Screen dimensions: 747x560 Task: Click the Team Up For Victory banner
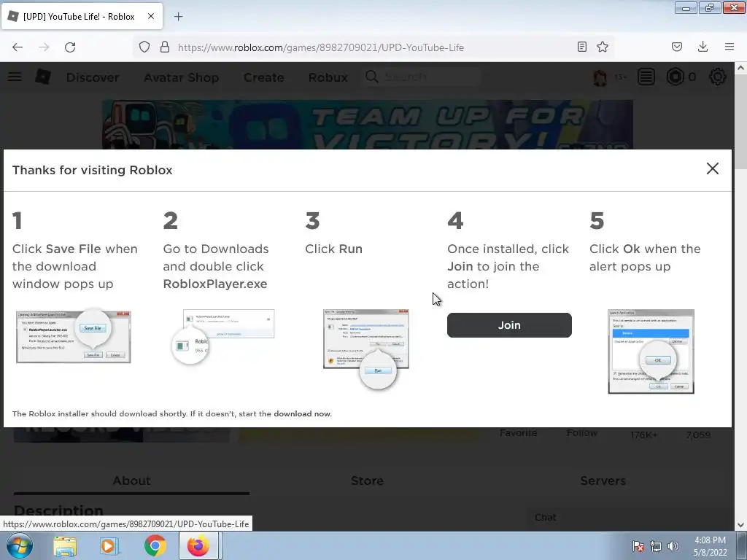click(368, 124)
